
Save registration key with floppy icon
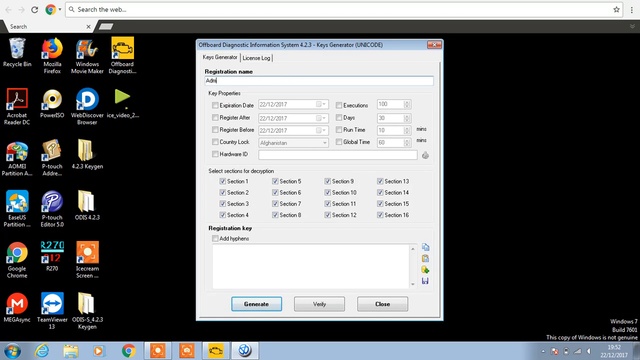coord(425,281)
